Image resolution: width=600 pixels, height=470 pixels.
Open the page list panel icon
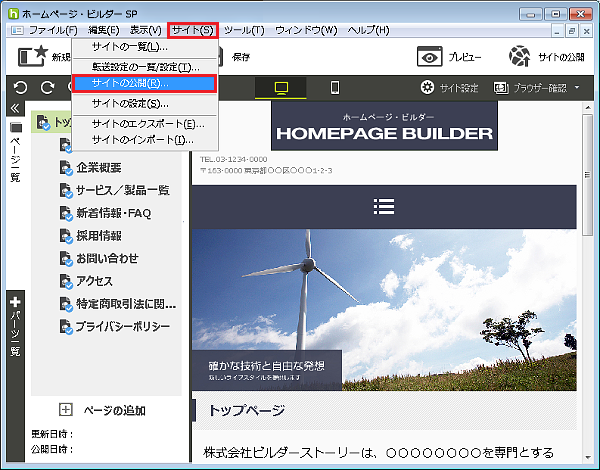coord(16,127)
